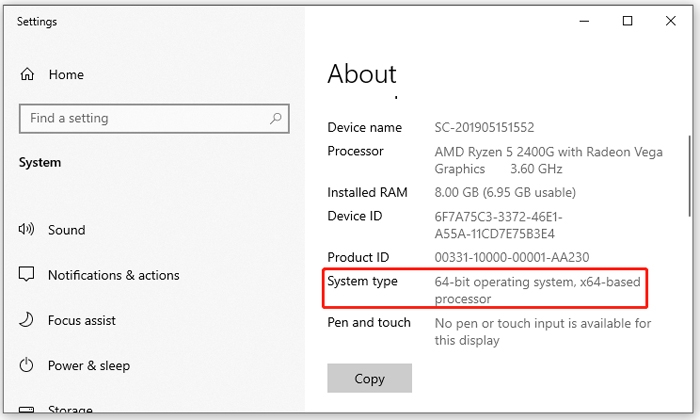Maximize the Settings window
The width and height of the screenshot is (700, 420).
coord(627,21)
